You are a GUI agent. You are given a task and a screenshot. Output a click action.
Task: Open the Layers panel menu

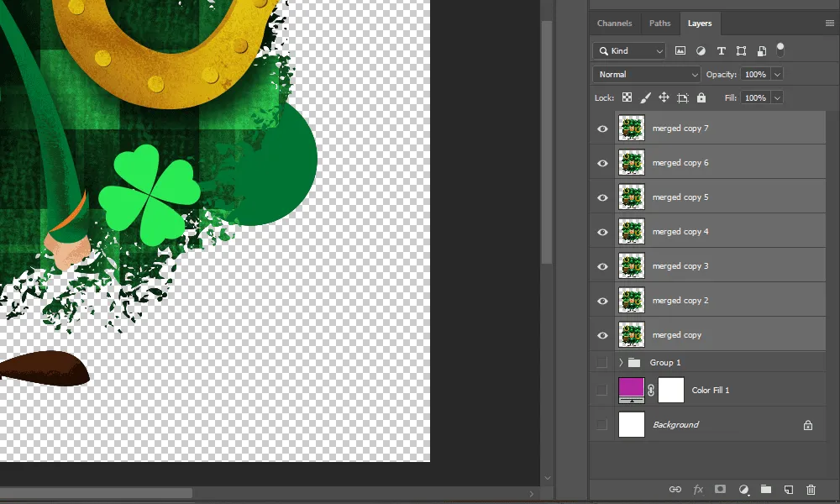point(829,23)
